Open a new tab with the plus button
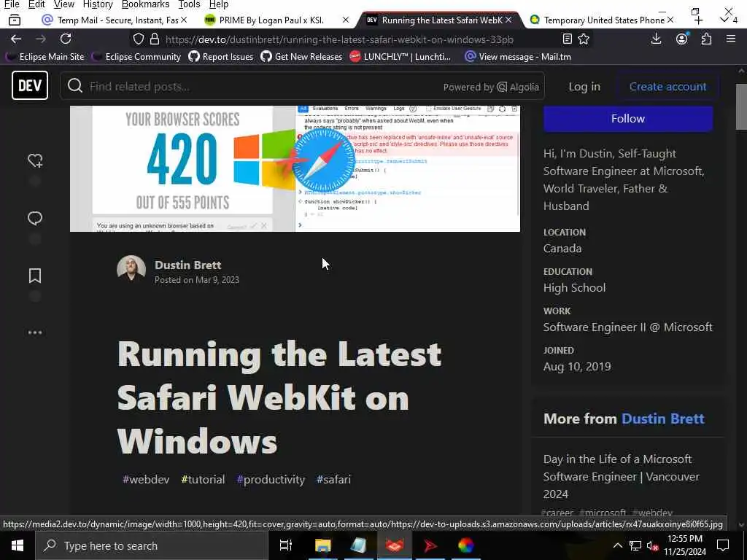Viewport: 747px width, 560px height. [x=698, y=20]
